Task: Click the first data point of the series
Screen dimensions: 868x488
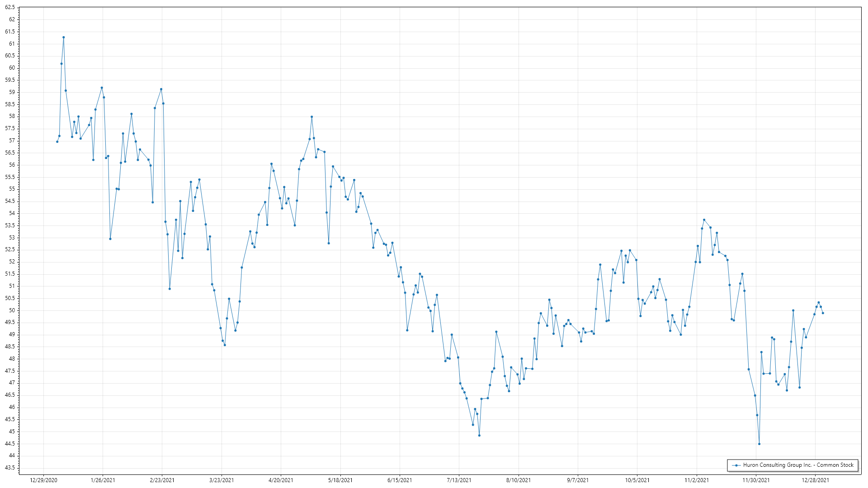Action: [x=57, y=142]
